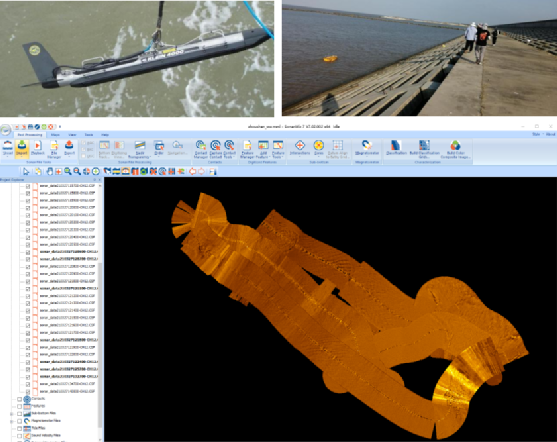Viewport: 557px width, 442px height.
Task: Toggle the Features layer checkbox
Action: click(20, 406)
